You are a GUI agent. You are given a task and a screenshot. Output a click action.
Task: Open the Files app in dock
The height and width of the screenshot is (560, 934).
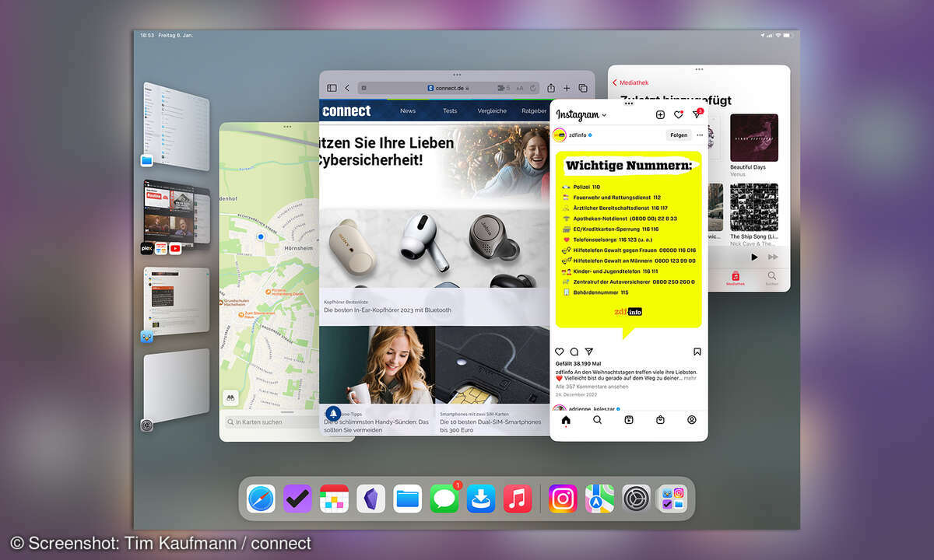408,498
